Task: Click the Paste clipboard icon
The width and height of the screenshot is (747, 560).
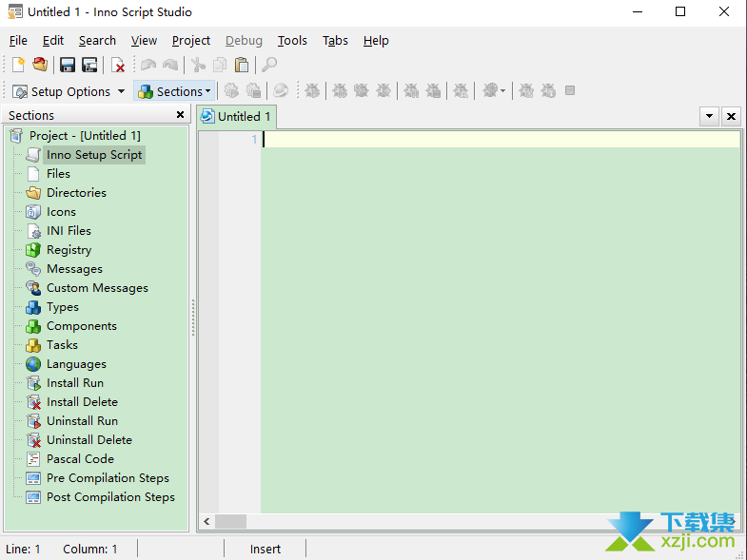Action: pos(242,65)
